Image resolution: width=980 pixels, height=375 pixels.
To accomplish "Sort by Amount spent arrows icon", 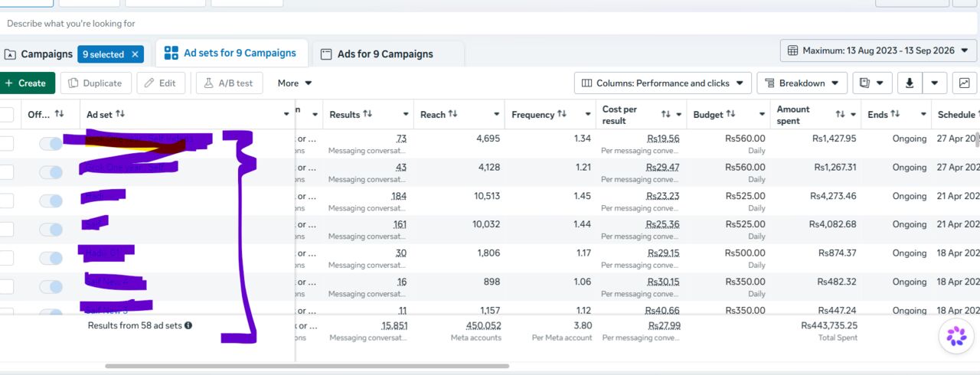I will point(841,114).
